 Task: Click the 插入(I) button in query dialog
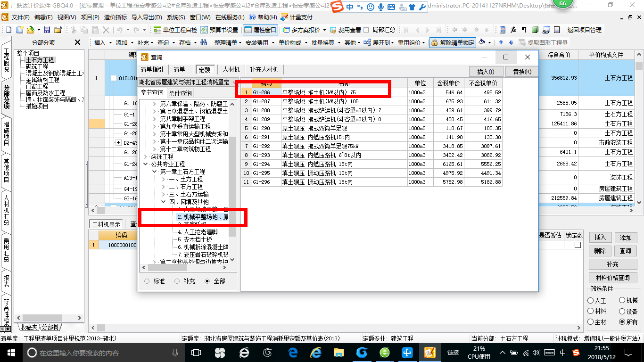pyautogui.click(x=486, y=72)
